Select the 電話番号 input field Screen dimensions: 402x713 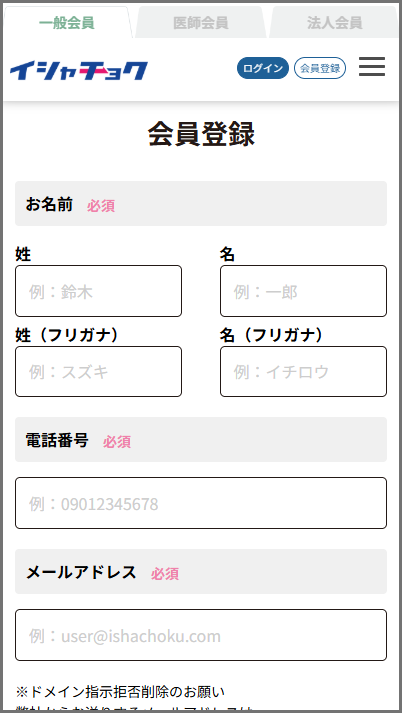click(x=201, y=503)
